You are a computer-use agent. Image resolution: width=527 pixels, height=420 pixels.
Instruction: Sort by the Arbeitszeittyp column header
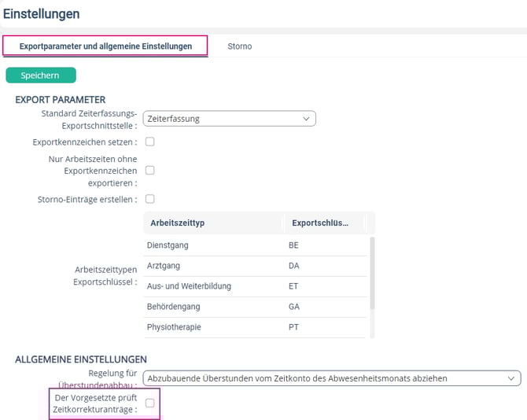(x=212, y=223)
